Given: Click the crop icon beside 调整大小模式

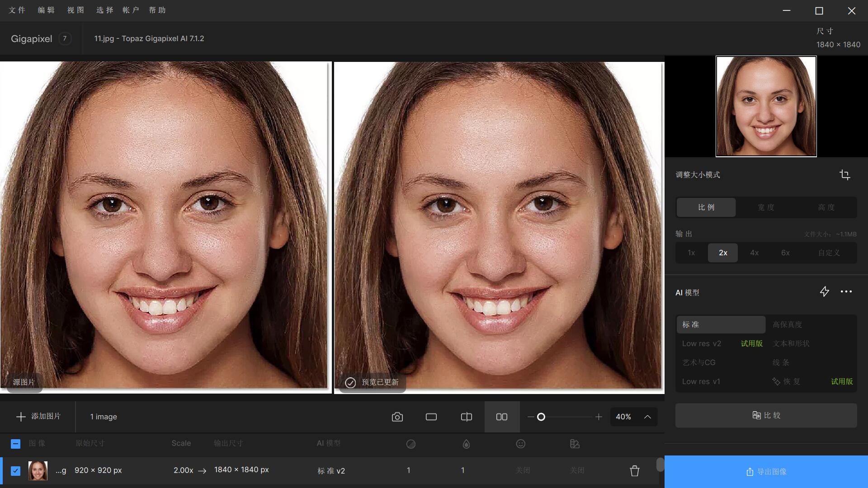Looking at the screenshot, I should [844, 175].
